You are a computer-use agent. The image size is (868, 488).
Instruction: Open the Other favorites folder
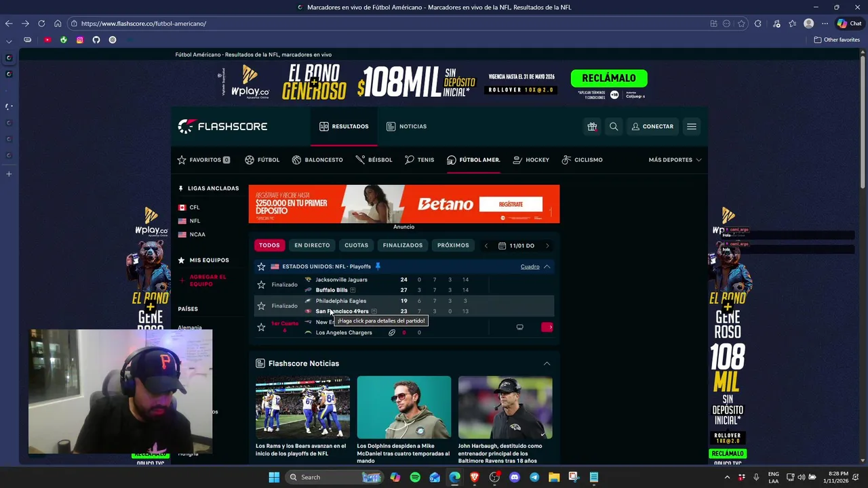tap(837, 40)
